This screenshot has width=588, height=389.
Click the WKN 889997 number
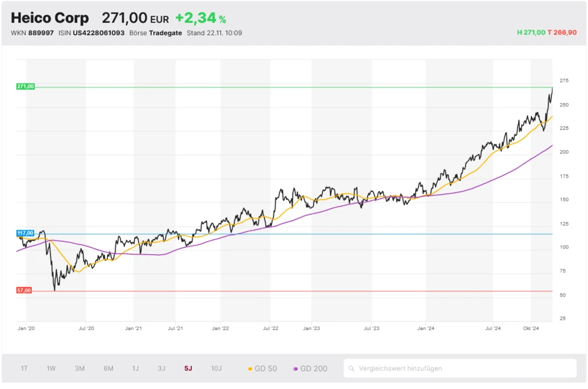(41, 33)
